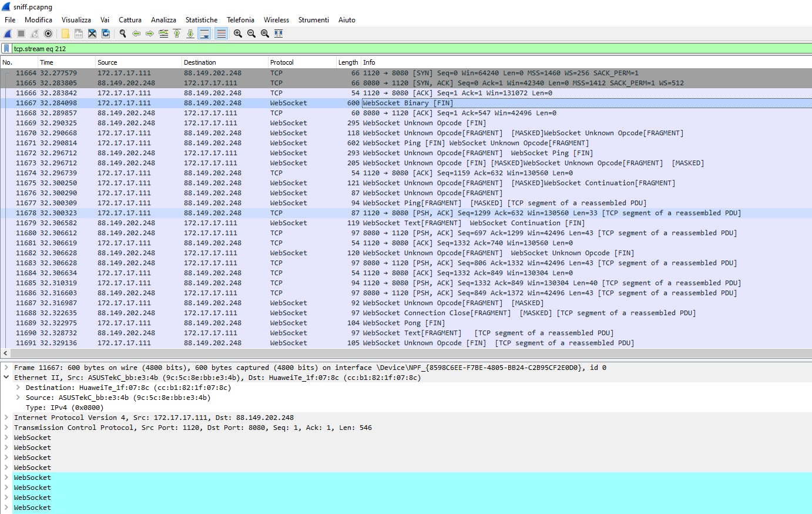Close this capture file
This screenshot has height=514, width=812.
coord(92,34)
